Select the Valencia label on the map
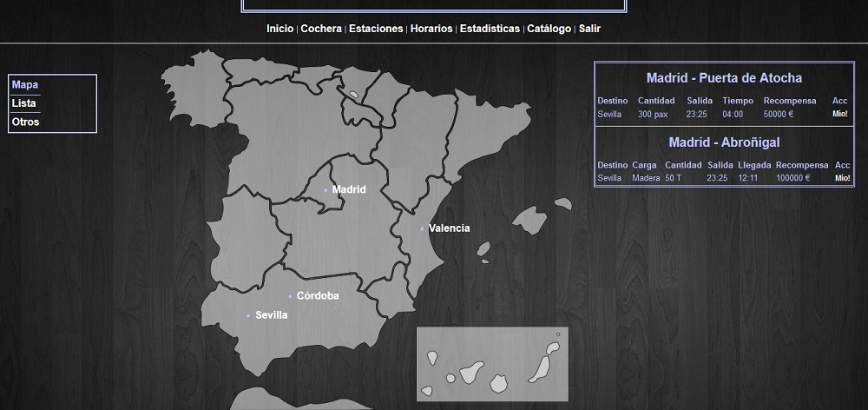This screenshot has height=410, width=868. (x=449, y=228)
